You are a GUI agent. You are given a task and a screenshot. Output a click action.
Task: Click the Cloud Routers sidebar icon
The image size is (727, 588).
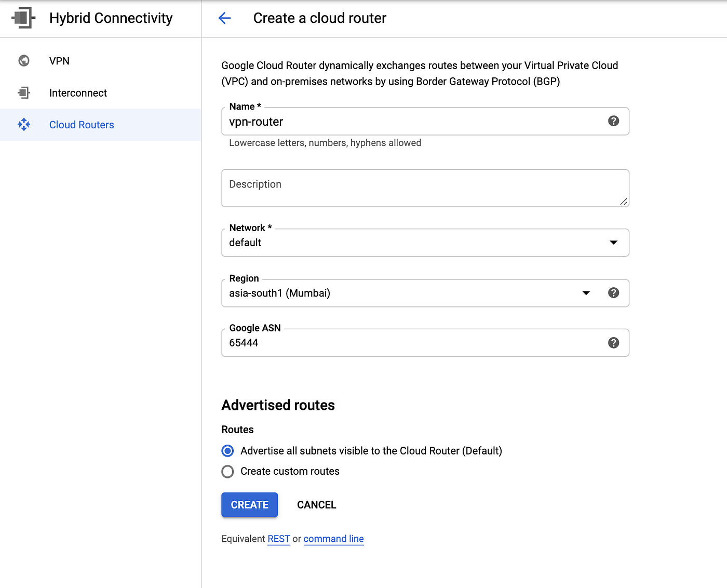point(23,125)
